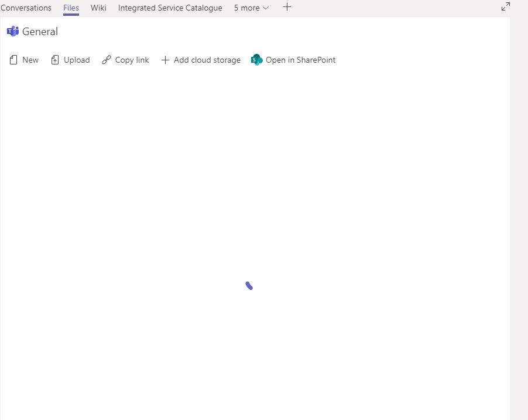Screen dimensions: 528x420
Task: Upload a file to the channel
Action: coord(70,60)
